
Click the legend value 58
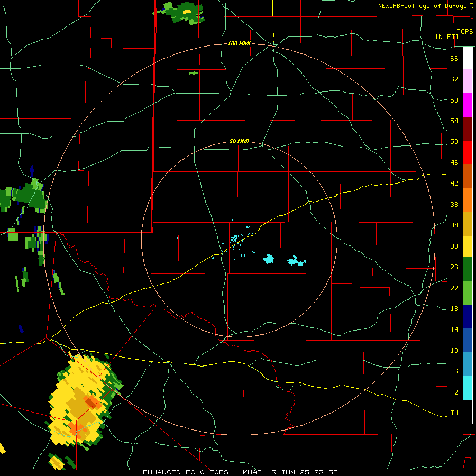click(454, 100)
